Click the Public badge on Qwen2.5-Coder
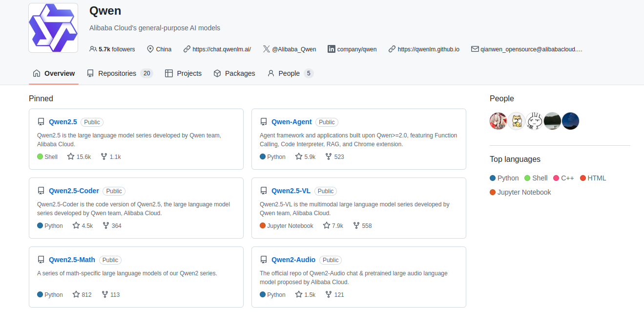 (114, 191)
